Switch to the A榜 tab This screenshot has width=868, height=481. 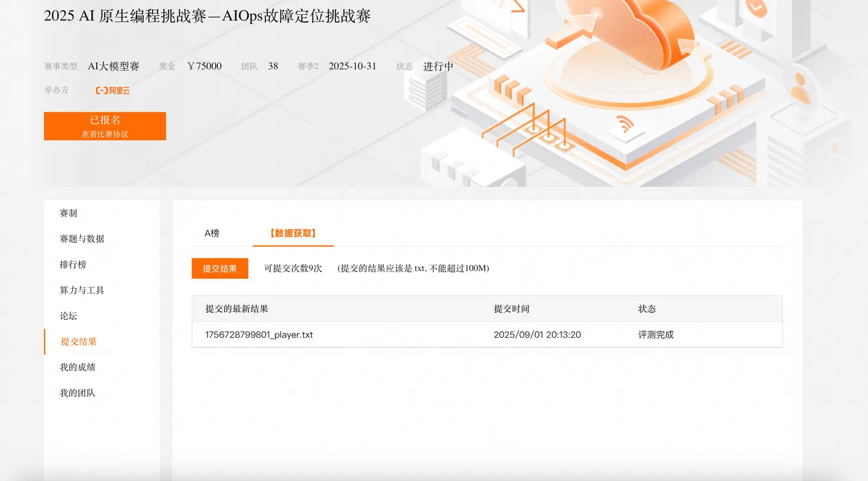pos(212,233)
